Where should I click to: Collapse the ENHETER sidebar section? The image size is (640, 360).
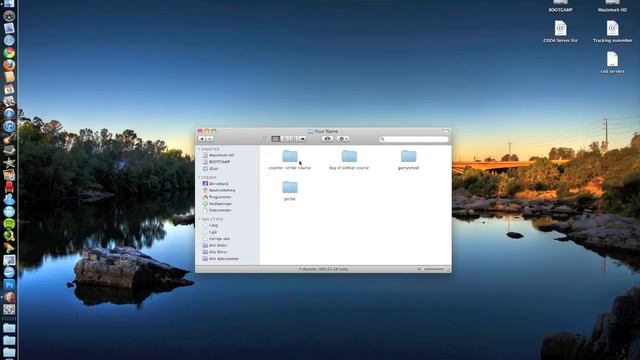(199, 149)
